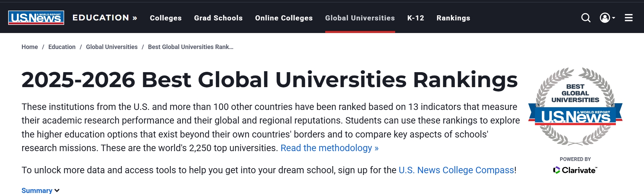Open the Read the methodology link

tap(329, 148)
